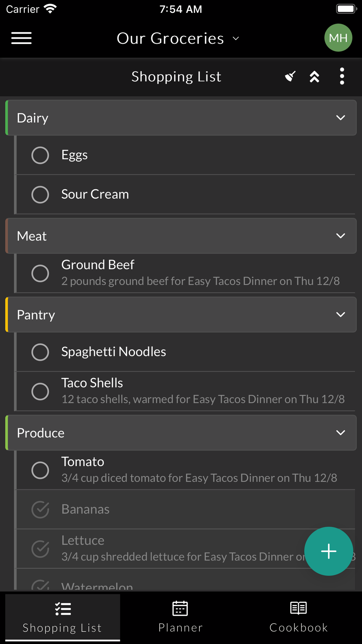Uncheck the Bananas item

pyautogui.click(x=40, y=509)
